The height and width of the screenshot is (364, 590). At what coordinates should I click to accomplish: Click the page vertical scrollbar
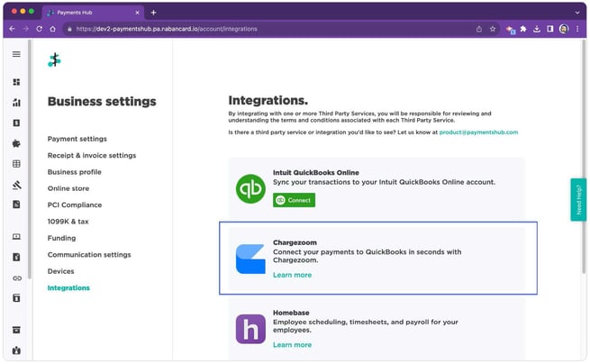584,156
